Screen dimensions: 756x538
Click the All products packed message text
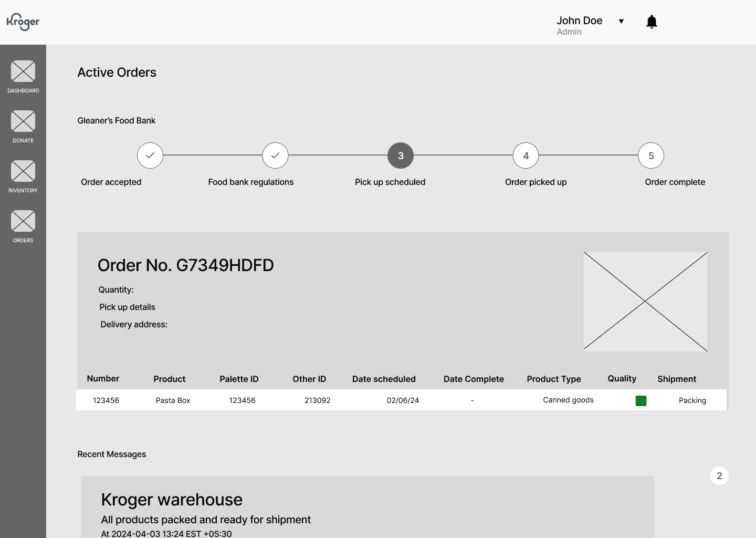pos(206,520)
